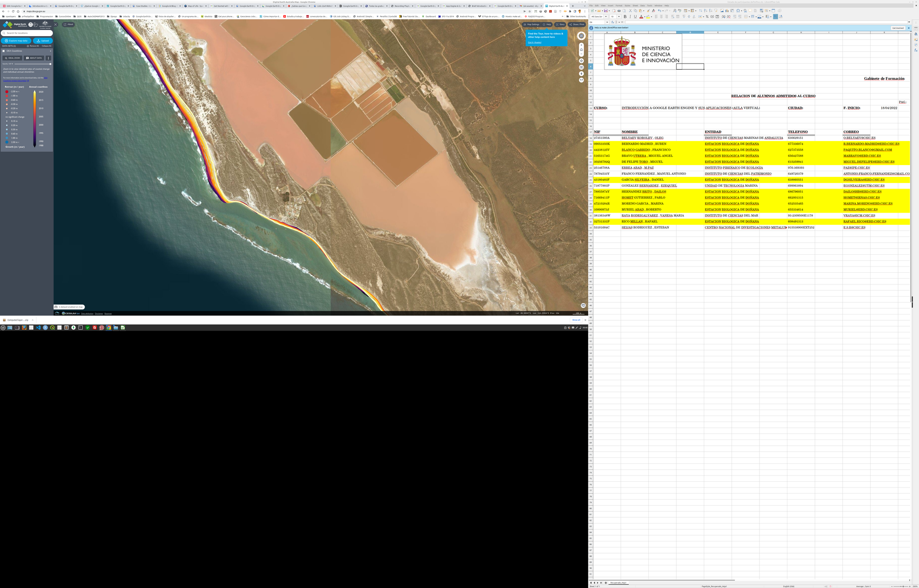Open the compass gyroscope control
Viewport: 919px width, 588px height.
pyautogui.click(x=581, y=36)
